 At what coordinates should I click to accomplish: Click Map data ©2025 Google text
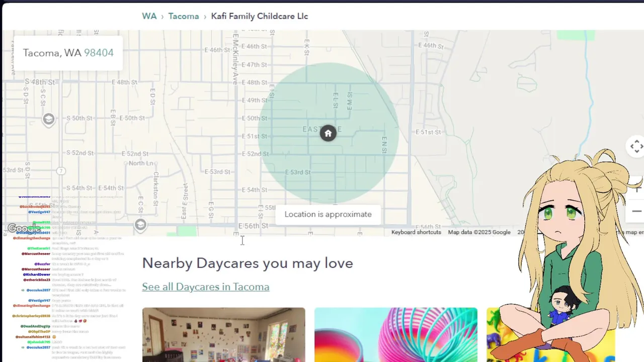(479, 232)
